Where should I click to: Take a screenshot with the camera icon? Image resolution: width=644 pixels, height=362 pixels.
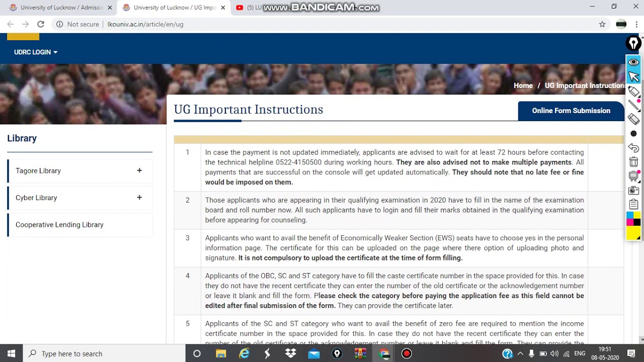coord(633,191)
